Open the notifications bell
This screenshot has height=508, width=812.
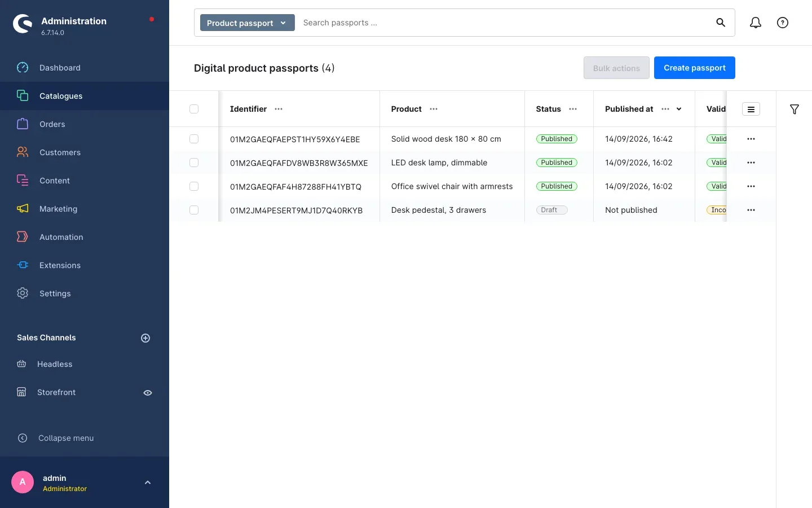(756, 23)
